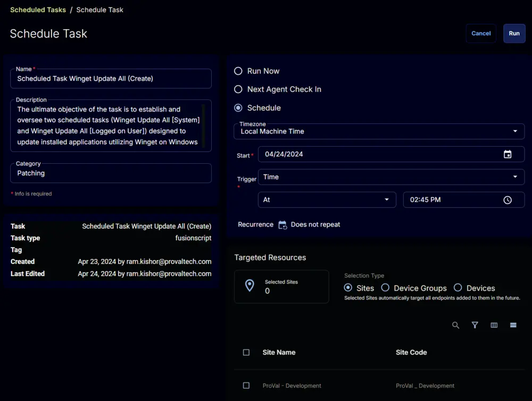Click the fusionscript task type value
This screenshot has width=532, height=401.
(x=193, y=238)
